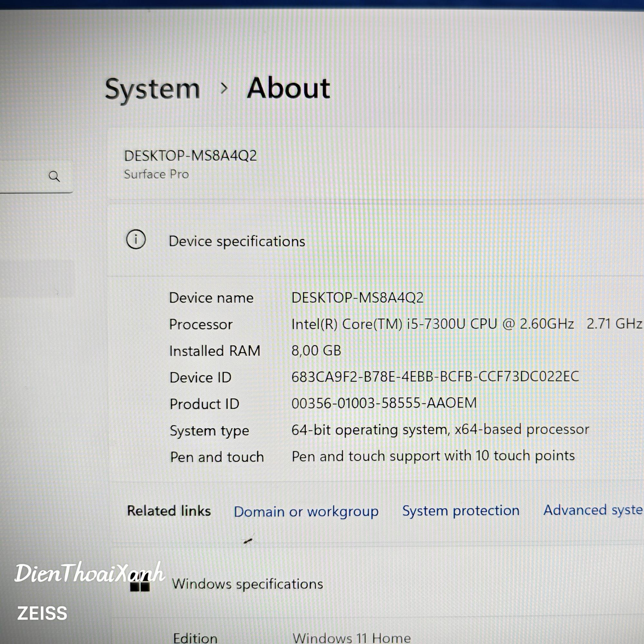Click the Related links label
This screenshot has width=644, height=644.
click(169, 511)
